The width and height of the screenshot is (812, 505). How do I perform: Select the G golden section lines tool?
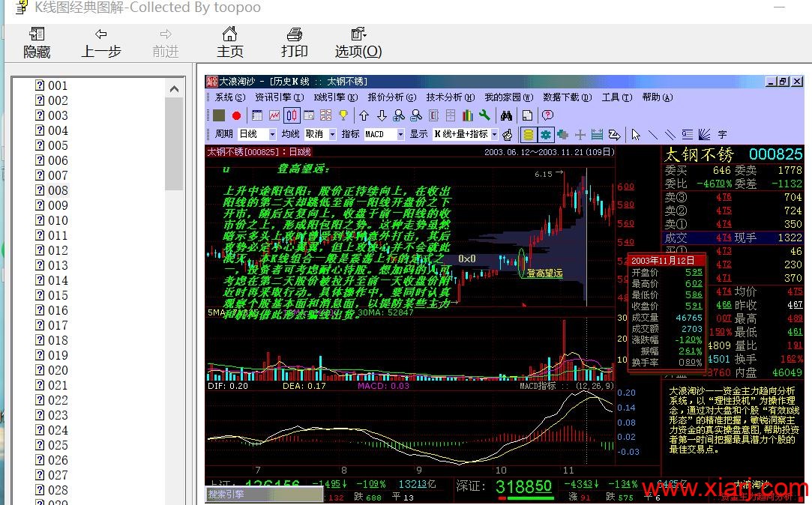click(688, 135)
